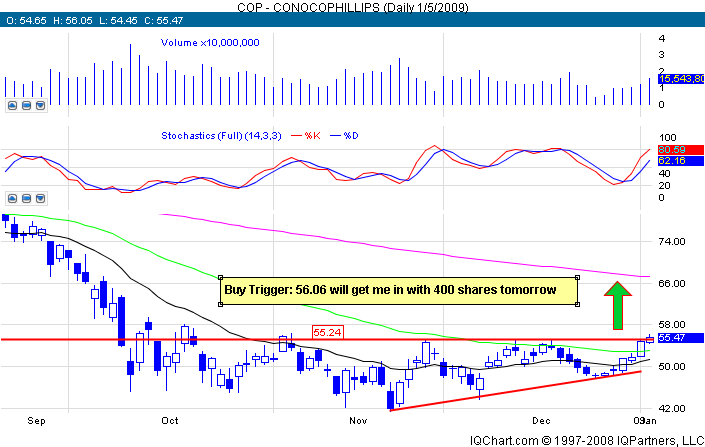Click the 3 tick on the volume axis

(x=661, y=55)
